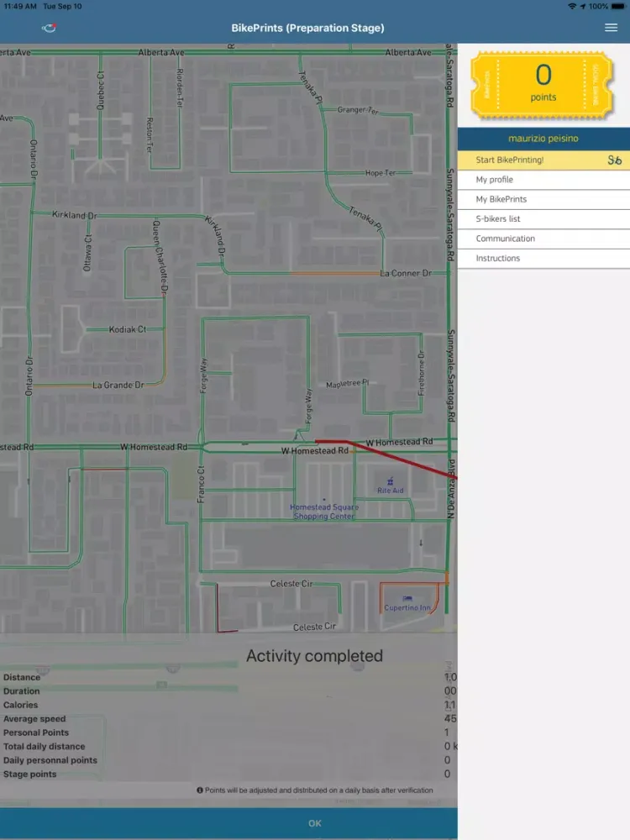Tap the maurizio peisino username bar
Viewport: 630px width, 840px height.
(543, 139)
